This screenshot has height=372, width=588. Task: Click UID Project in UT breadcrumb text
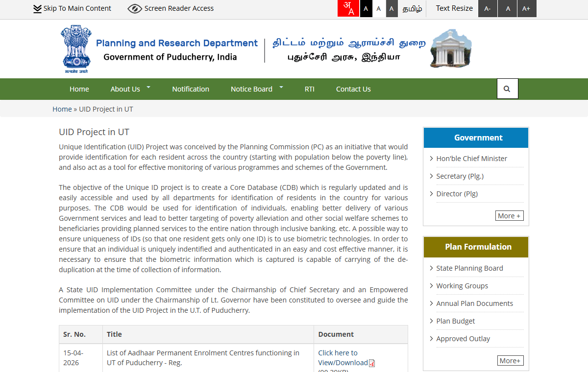click(106, 109)
